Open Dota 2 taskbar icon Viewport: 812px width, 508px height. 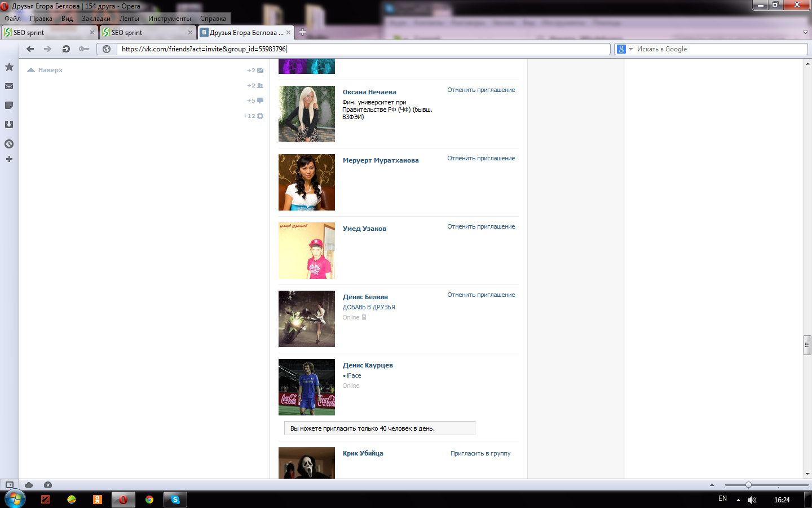tap(46, 500)
